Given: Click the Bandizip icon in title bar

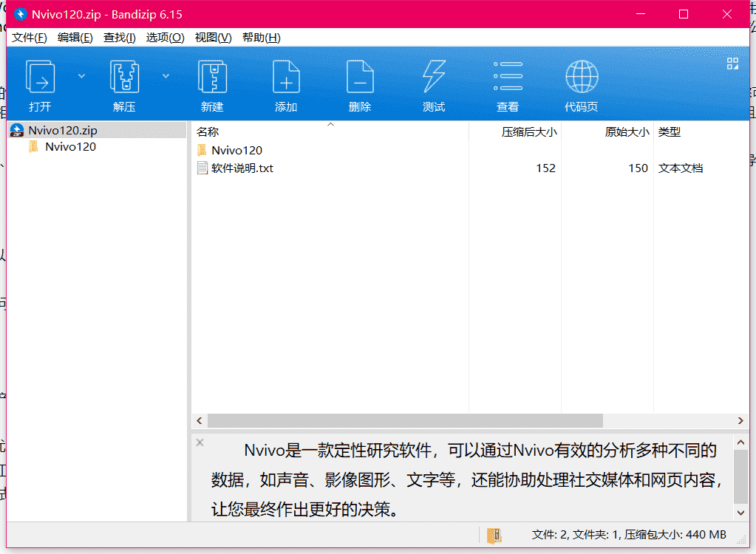Looking at the screenshot, I should [20, 14].
